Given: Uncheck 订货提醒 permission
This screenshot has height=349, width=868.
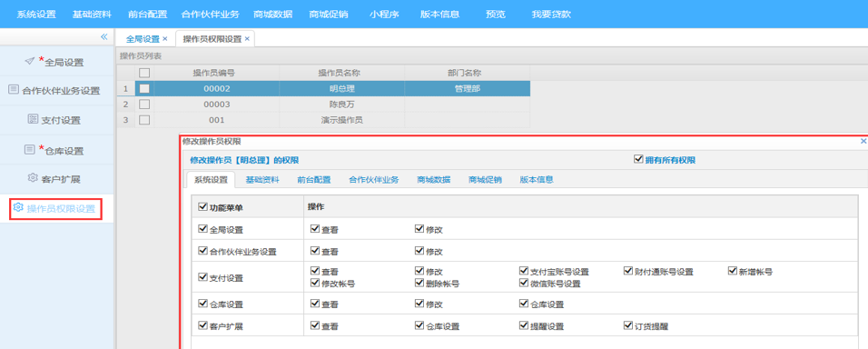Looking at the screenshot, I should (x=627, y=325).
